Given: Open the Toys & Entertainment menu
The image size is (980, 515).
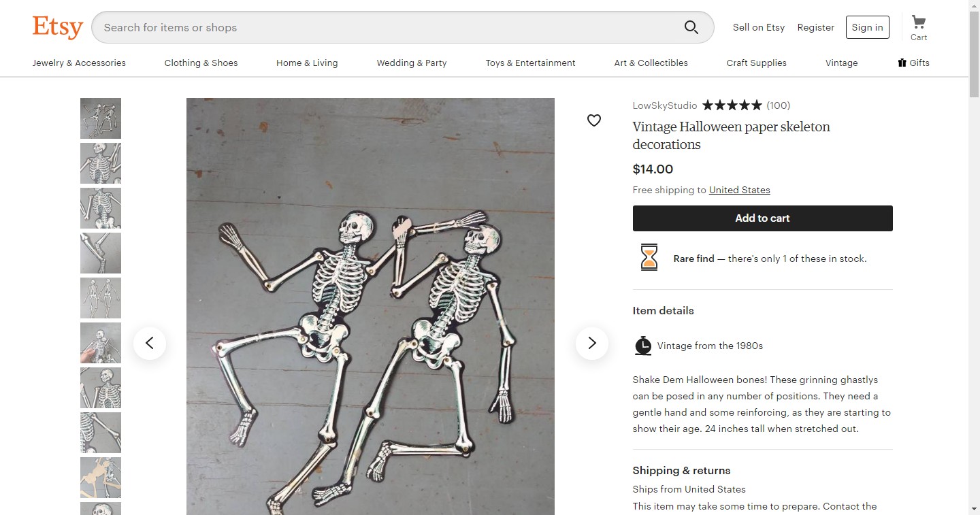Looking at the screenshot, I should pos(530,63).
